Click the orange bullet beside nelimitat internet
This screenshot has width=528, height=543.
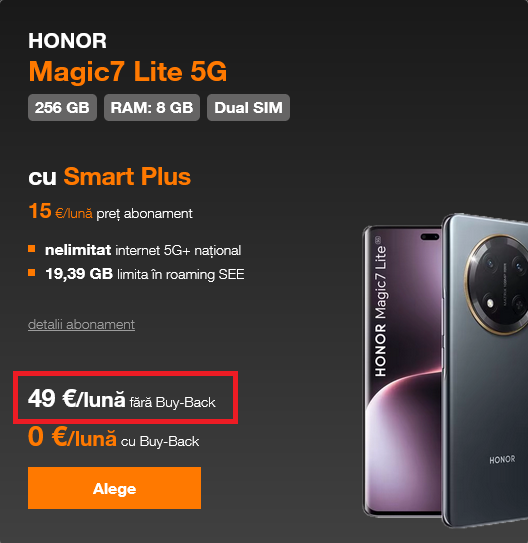(32, 249)
